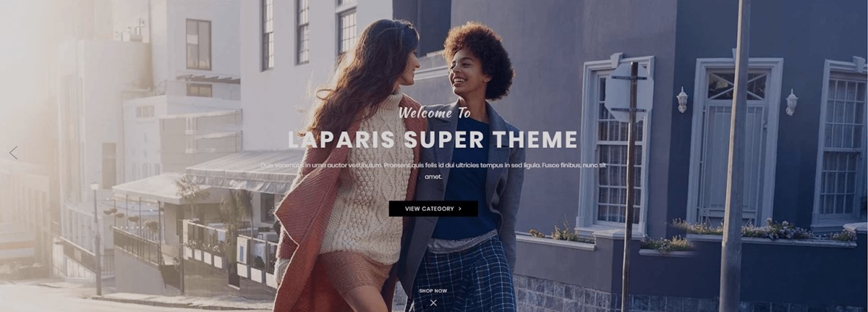Browse products via View Category

coord(433,208)
